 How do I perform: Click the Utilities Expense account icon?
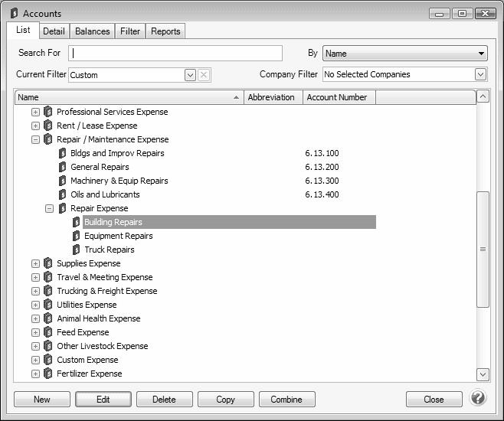48,305
